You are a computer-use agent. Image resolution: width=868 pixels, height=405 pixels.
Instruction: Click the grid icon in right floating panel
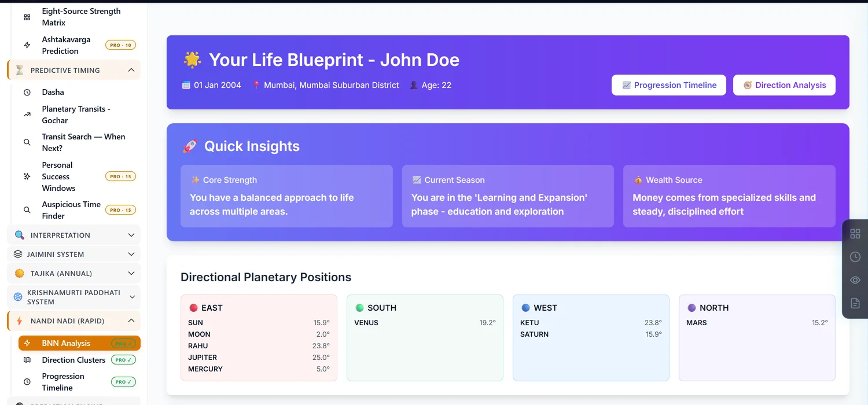(x=855, y=234)
